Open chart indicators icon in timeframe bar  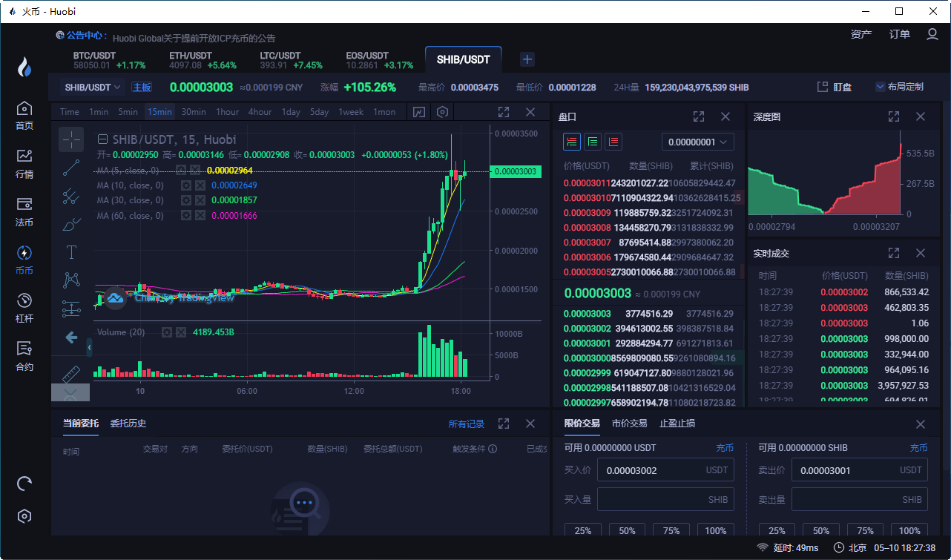(x=419, y=112)
